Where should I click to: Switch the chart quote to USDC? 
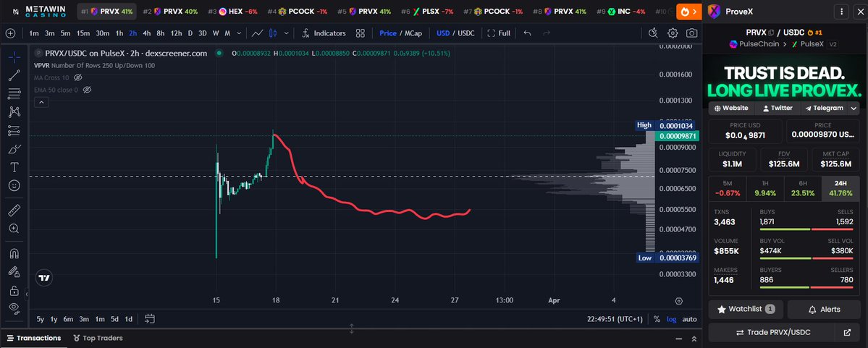(465, 33)
